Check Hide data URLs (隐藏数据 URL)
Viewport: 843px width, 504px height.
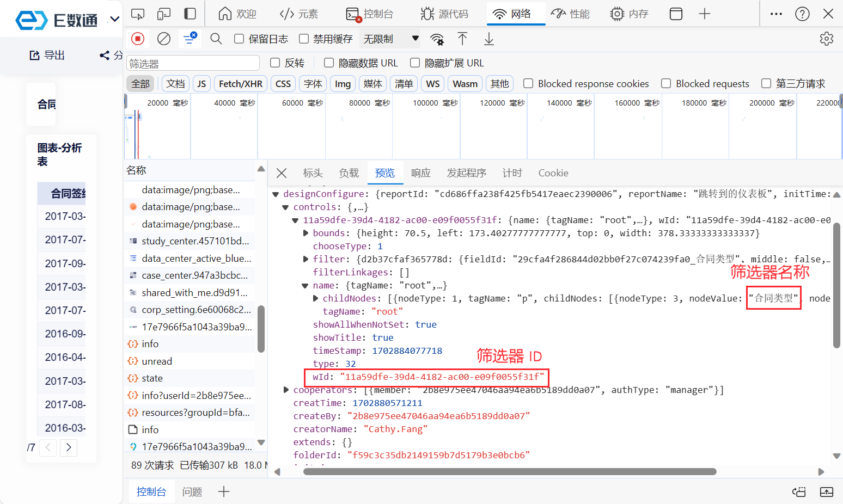point(329,63)
